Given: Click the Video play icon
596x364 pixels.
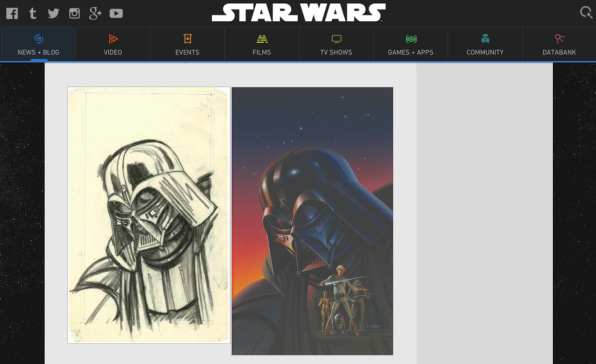Looking at the screenshot, I should [113, 39].
